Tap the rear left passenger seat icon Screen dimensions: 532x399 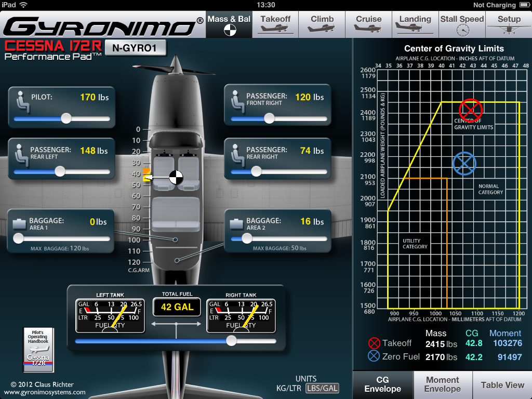tap(22, 155)
